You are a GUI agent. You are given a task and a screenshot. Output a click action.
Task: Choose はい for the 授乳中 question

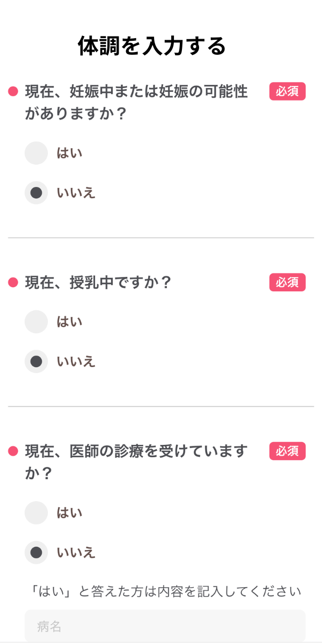(36, 321)
